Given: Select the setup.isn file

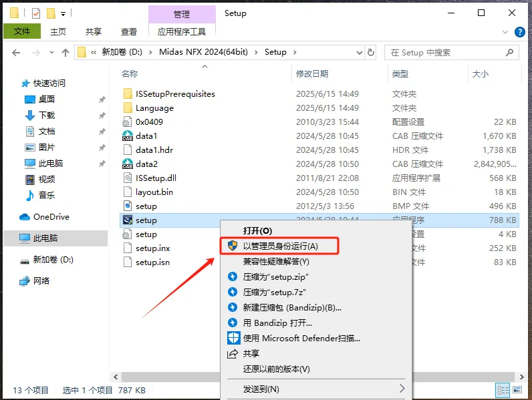Looking at the screenshot, I should pos(152,262).
